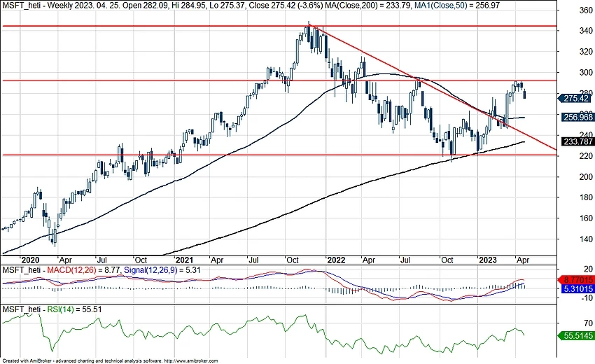Click the 233.787 MA200 value label
This screenshot has width=595, height=364.
577,141
